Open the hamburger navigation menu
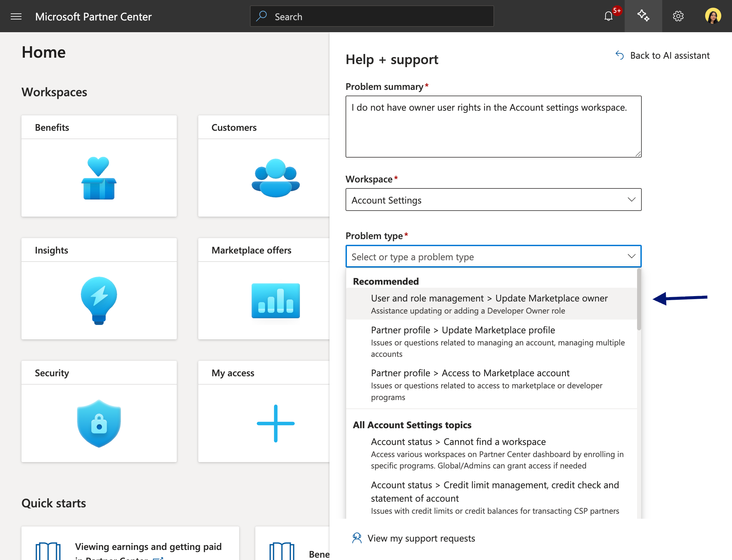This screenshot has width=732, height=560. 16,16
